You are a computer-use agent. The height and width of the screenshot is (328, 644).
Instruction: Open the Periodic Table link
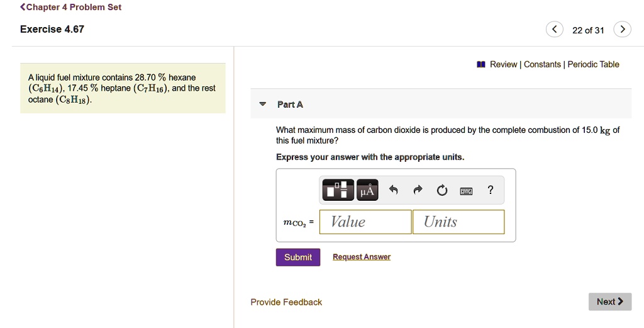[x=593, y=64]
